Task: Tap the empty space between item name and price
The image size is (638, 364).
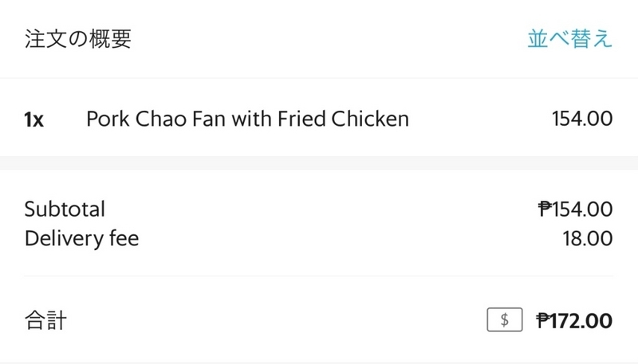Action: pyautogui.click(x=480, y=119)
